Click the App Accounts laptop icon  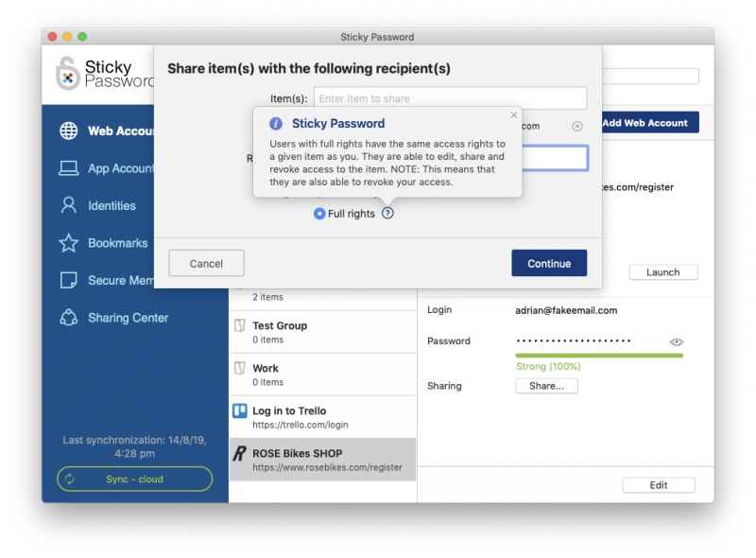68,168
